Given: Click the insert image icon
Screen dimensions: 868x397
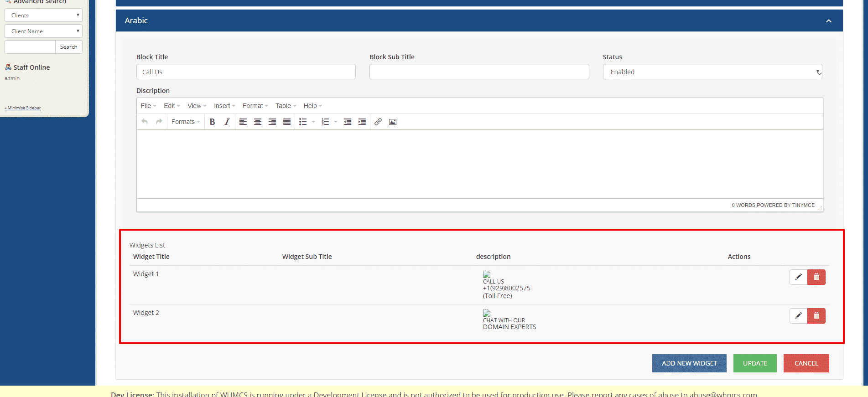Looking at the screenshot, I should pyautogui.click(x=393, y=122).
